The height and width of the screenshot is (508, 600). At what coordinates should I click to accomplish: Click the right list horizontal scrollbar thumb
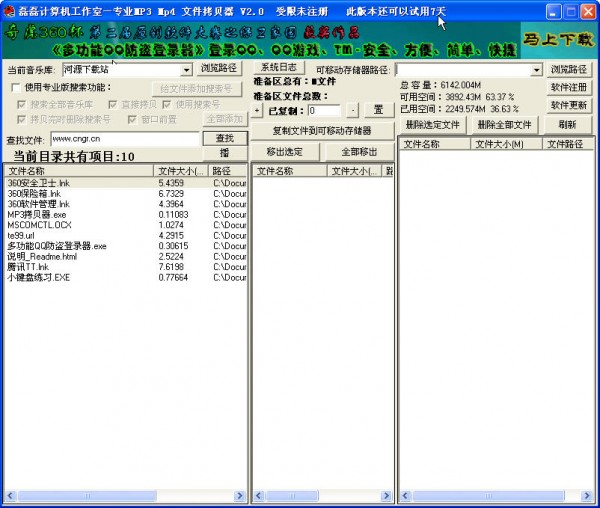click(x=488, y=496)
